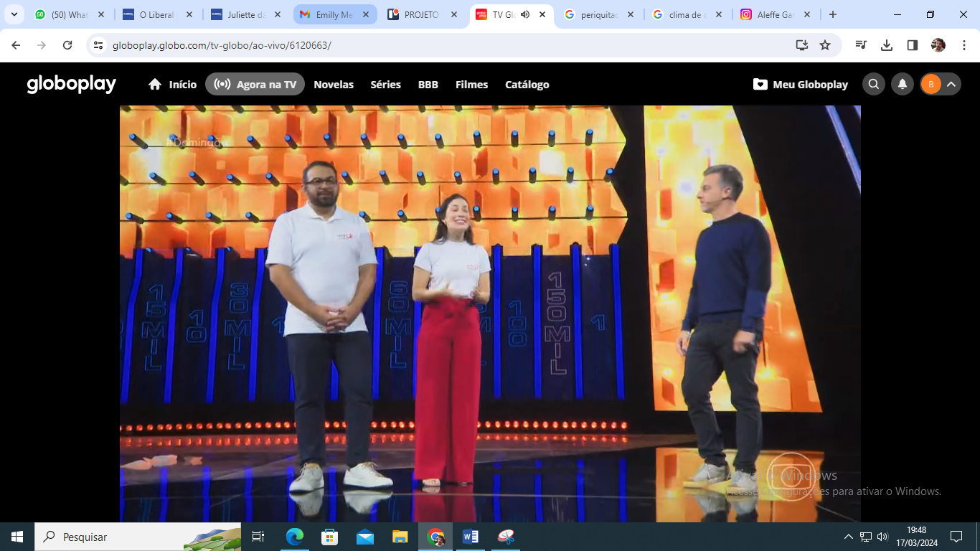The image size is (980, 551).
Task: Click the live TV video player
Action: [490, 314]
